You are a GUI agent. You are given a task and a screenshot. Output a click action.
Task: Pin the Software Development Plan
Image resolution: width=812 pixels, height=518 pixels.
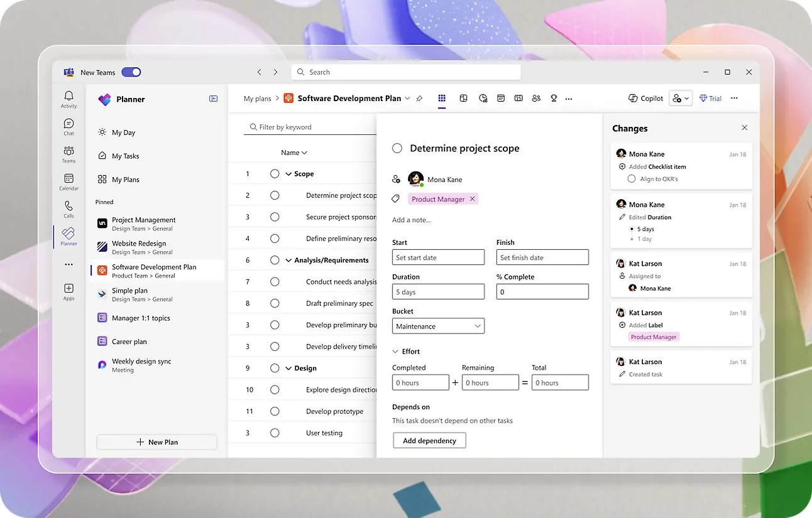click(420, 99)
